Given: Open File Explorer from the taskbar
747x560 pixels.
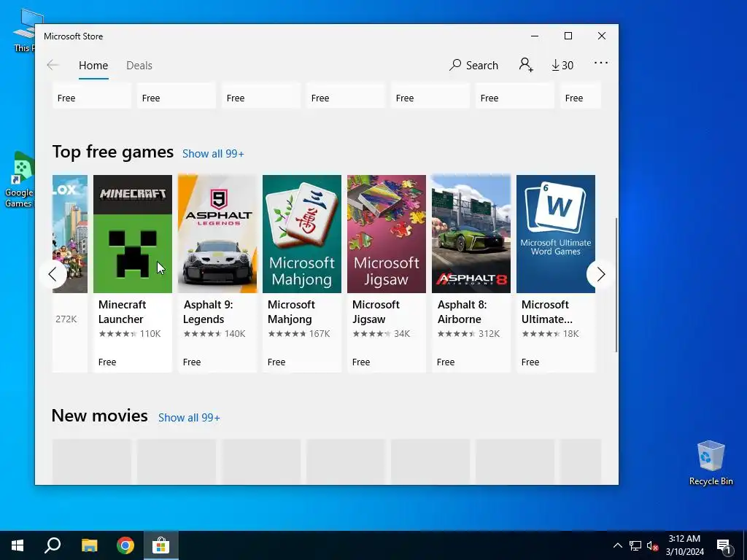Looking at the screenshot, I should click(x=89, y=545).
